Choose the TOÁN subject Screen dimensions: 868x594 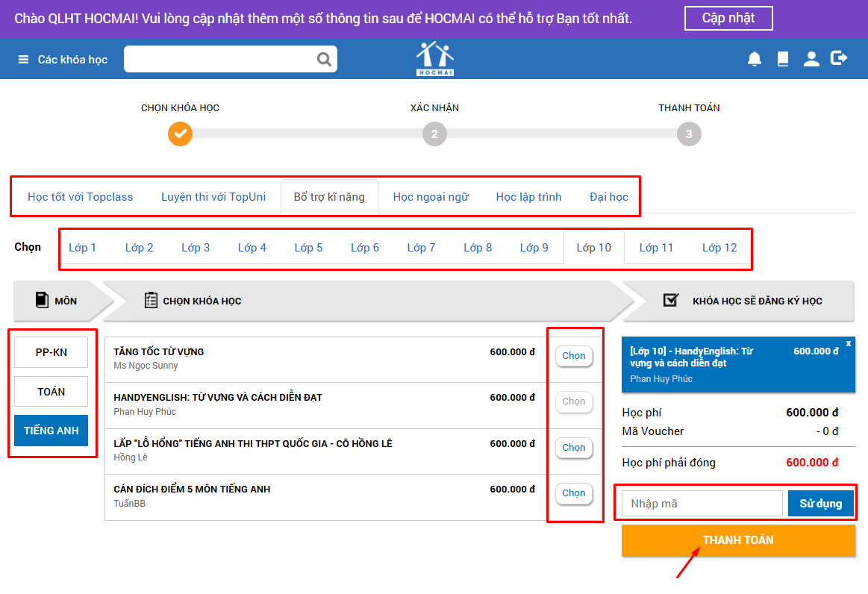tap(51, 391)
